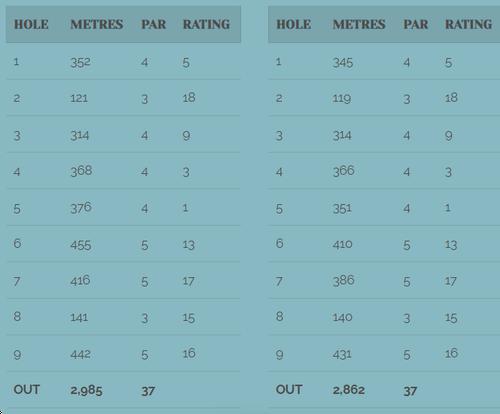Select the 141 metres value
This screenshot has width=500, height=414.
(x=79, y=317)
